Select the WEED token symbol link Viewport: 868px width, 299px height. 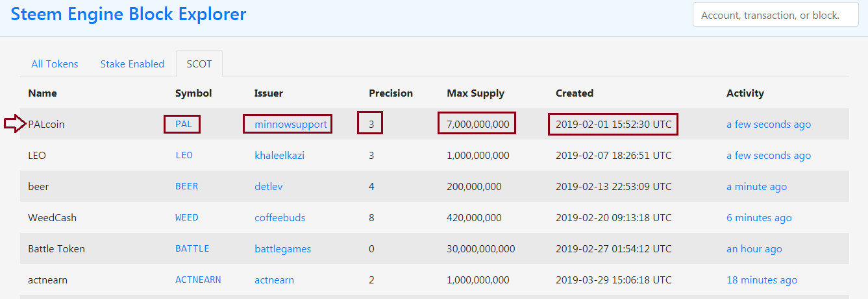pyautogui.click(x=186, y=218)
